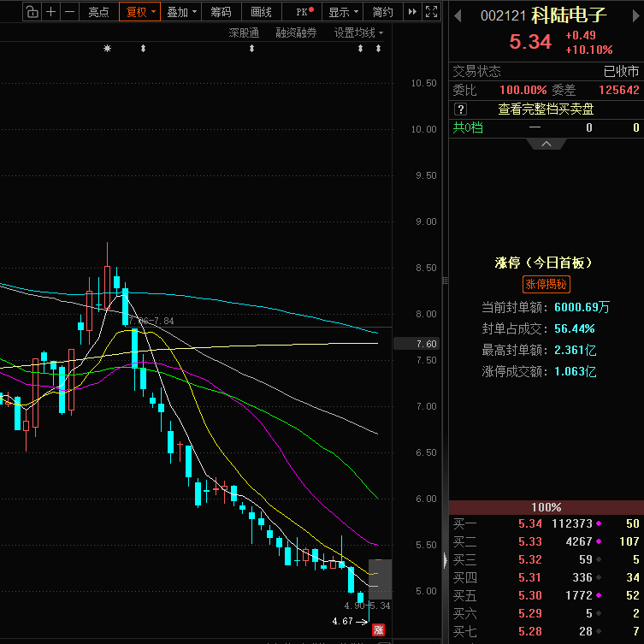The width and height of the screenshot is (644, 644).
Task: Open 查看完整档买卖盘 link
Action: click(546, 109)
